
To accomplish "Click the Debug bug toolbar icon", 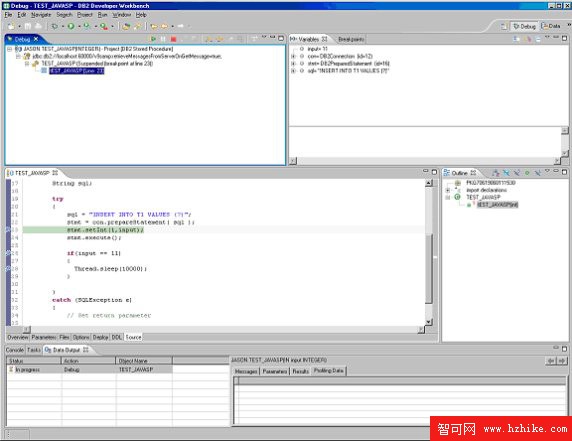I will point(55,26).
